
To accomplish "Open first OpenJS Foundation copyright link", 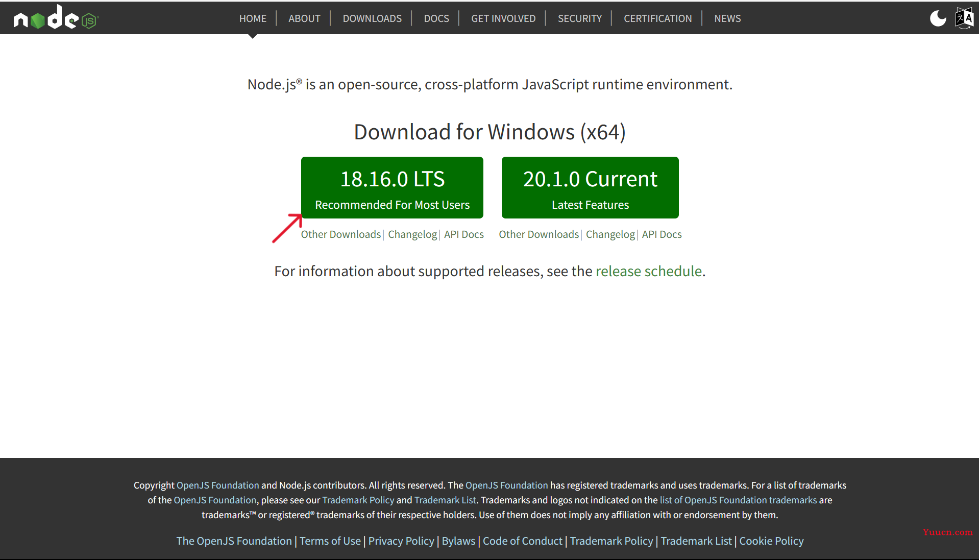I will click(x=218, y=485).
